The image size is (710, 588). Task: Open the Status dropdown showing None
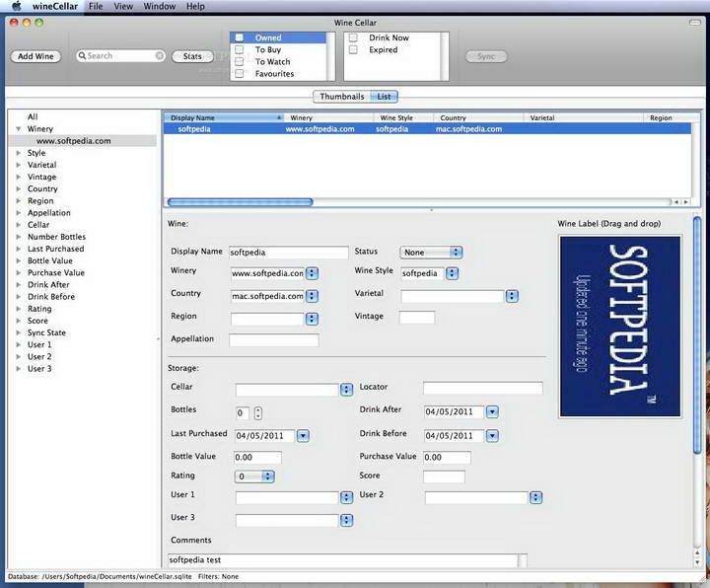431,253
